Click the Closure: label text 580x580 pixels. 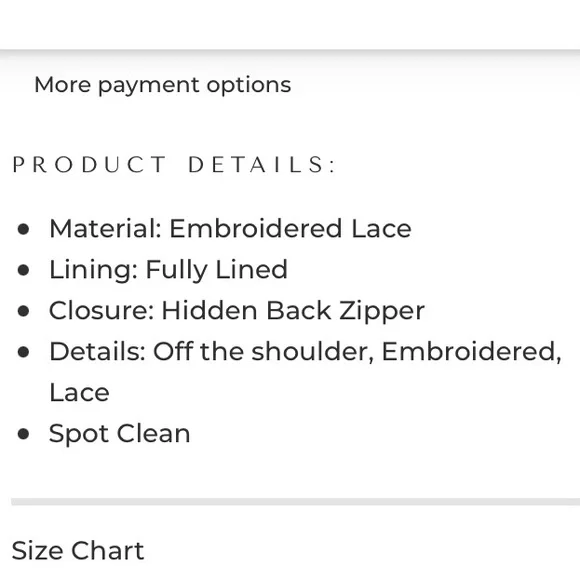(x=102, y=310)
